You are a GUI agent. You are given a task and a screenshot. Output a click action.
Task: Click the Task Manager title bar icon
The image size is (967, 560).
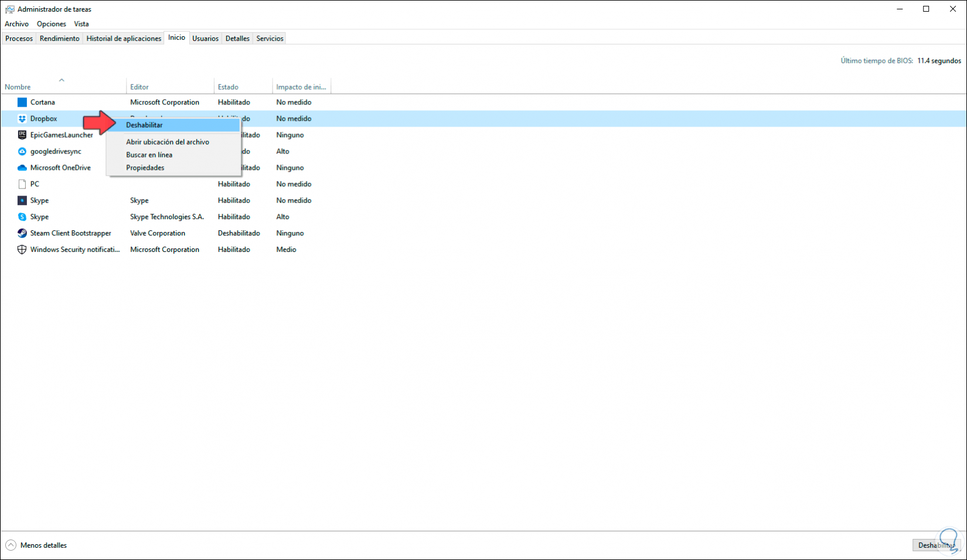point(9,9)
